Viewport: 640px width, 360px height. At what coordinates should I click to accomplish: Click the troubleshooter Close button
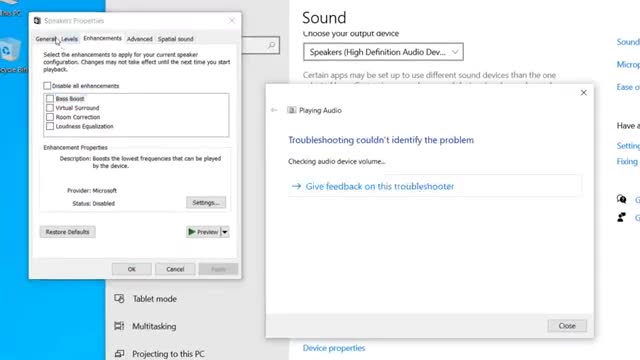tap(567, 326)
